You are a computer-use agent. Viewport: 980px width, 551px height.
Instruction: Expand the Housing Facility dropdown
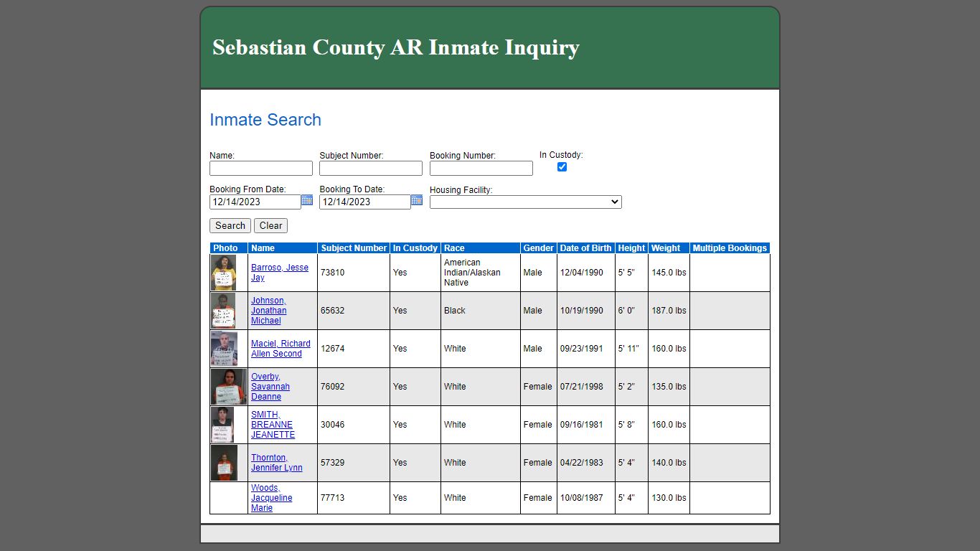pyautogui.click(x=526, y=202)
